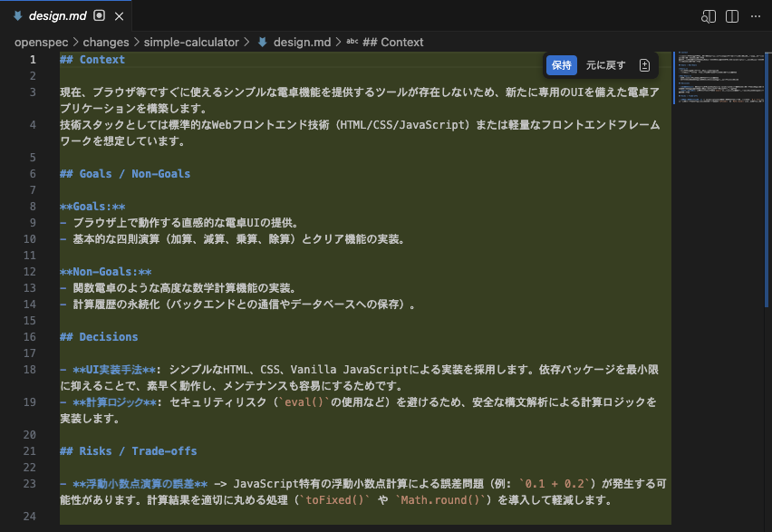Click the 'HTML/CSS/JavaScript' text on line 4
The width and height of the screenshot is (772, 532).
click(x=402, y=125)
